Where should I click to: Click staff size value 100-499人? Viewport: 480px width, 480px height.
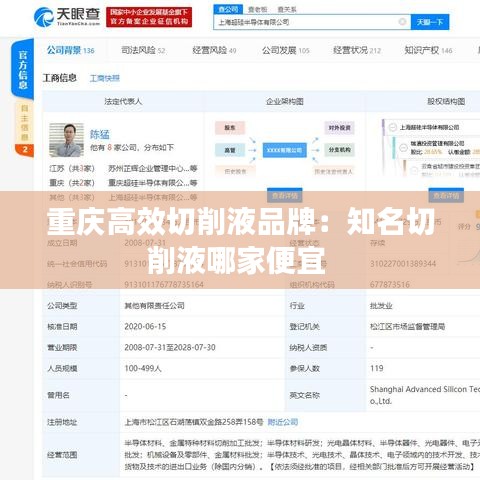coord(143,368)
